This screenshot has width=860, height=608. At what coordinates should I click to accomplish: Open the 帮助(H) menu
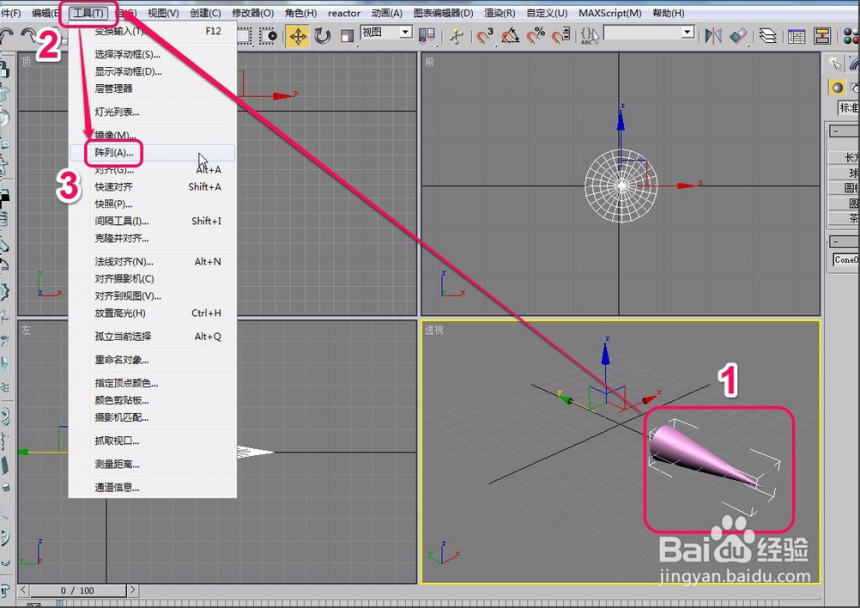click(x=668, y=13)
